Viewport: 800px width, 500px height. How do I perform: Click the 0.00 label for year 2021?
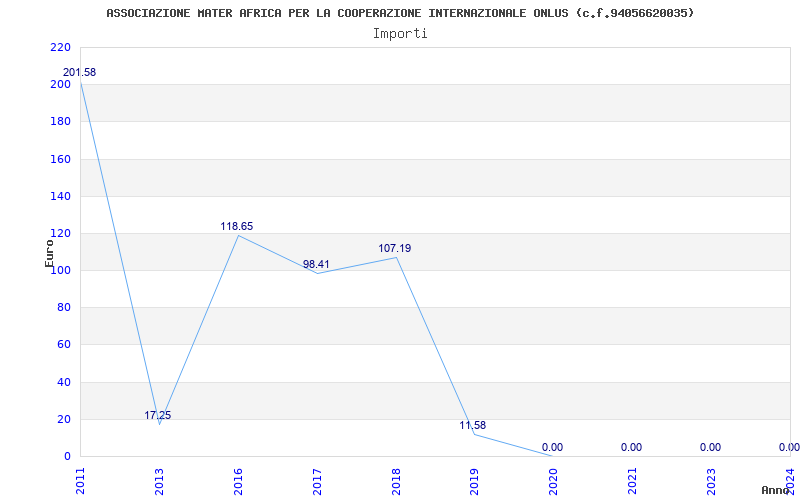pyautogui.click(x=632, y=447)
